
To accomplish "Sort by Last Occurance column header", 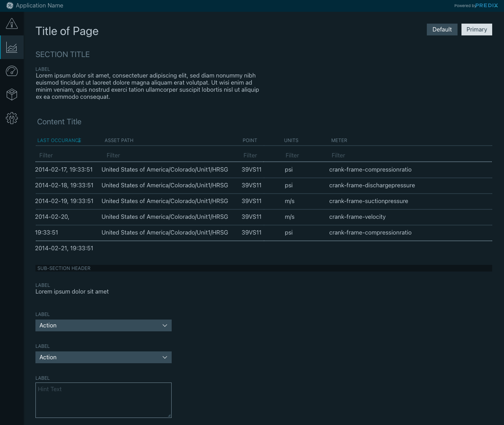I will coord(59,140).
